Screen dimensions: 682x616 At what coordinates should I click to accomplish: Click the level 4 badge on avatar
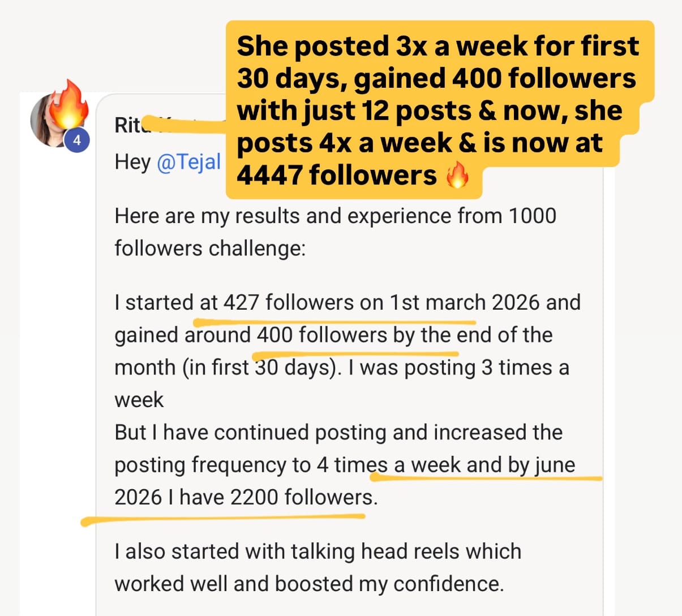(77, 141)
